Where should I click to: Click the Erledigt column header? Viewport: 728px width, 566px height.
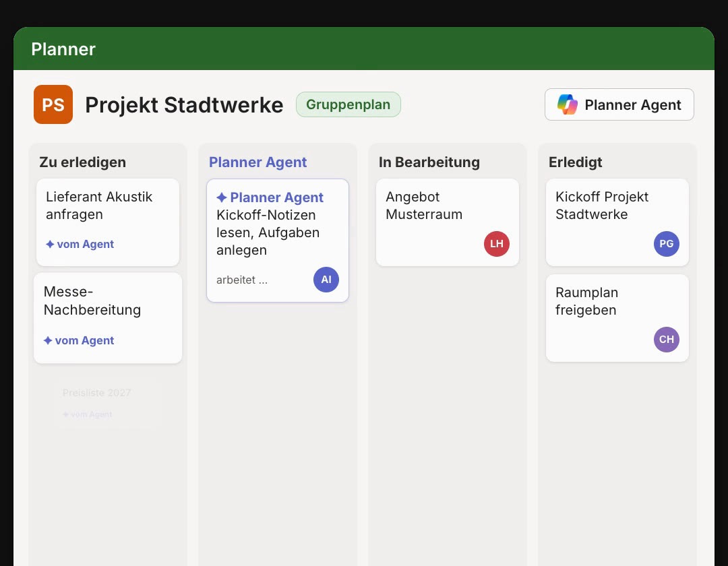click(x=575, y=162)
